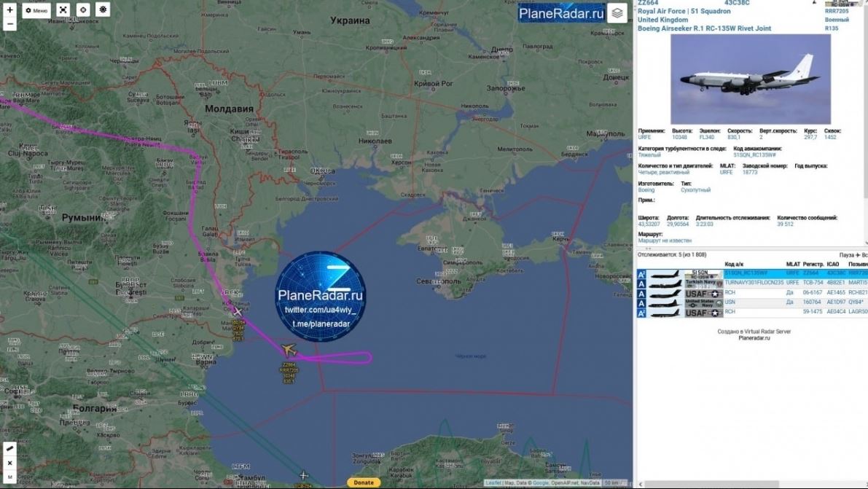Select the USN row with registration 160764

(752, 303)
